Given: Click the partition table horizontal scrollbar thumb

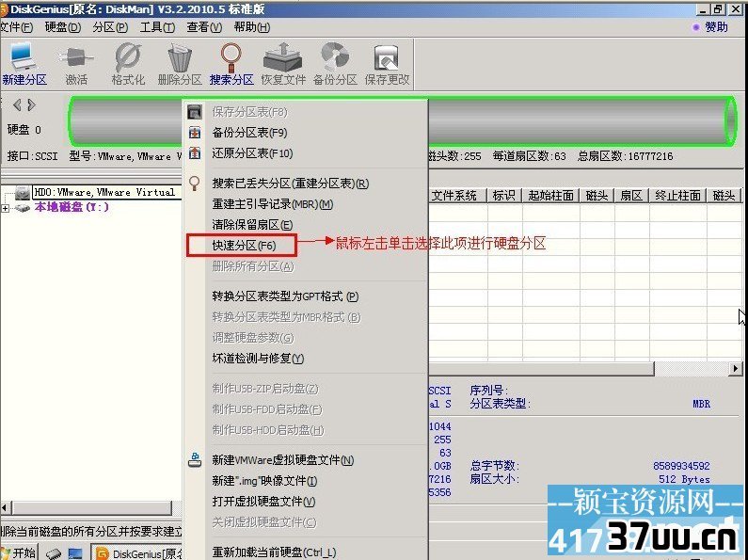Looking at the screenshot, I should (x=541, y=368).
